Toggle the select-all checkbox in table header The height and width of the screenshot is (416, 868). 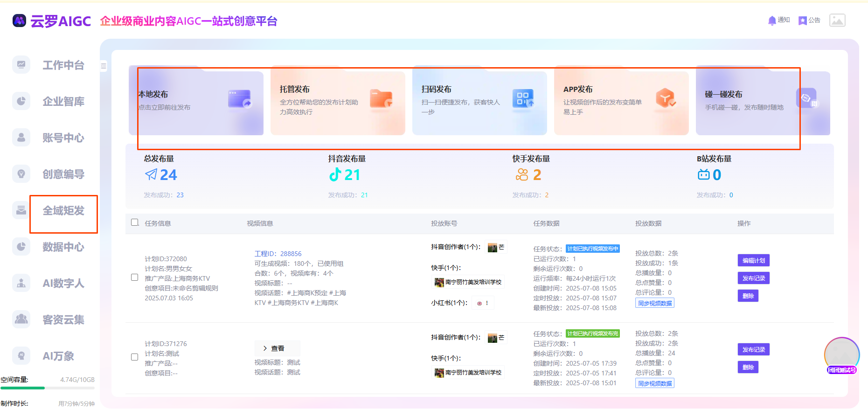pyautogui.click(x=135, y=222)
